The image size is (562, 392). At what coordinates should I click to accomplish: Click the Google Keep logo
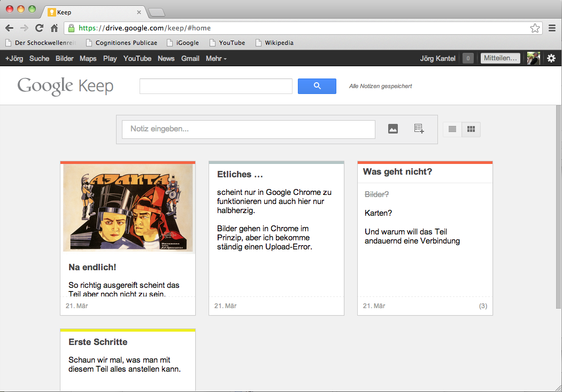(65, 86)
